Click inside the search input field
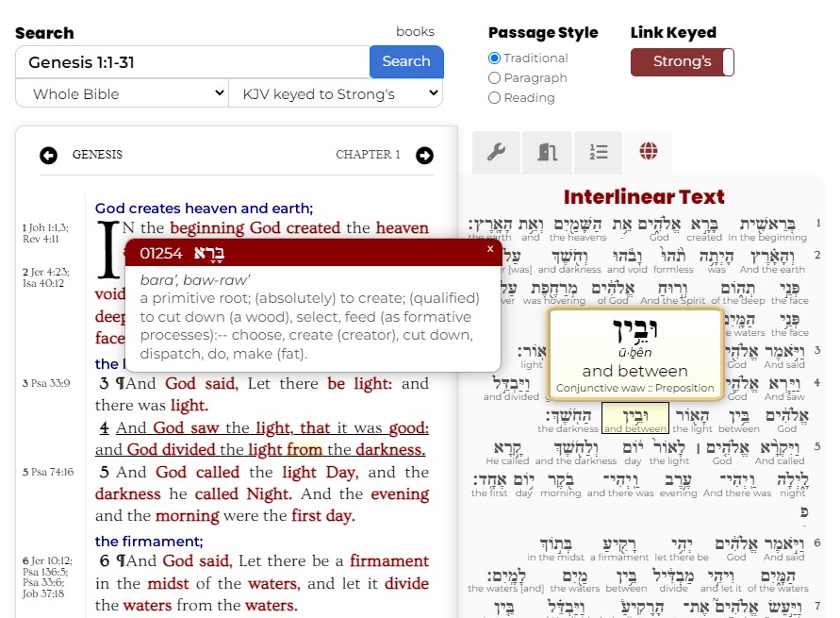The image size is (840, 618). pyautogui.click(x=189, y=61)
